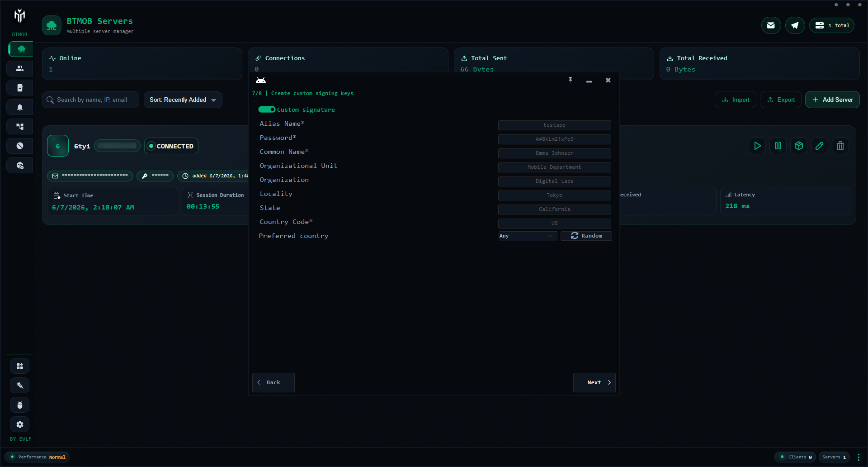Click the Start Time 6/7/2026 value

tap(93, 207)
